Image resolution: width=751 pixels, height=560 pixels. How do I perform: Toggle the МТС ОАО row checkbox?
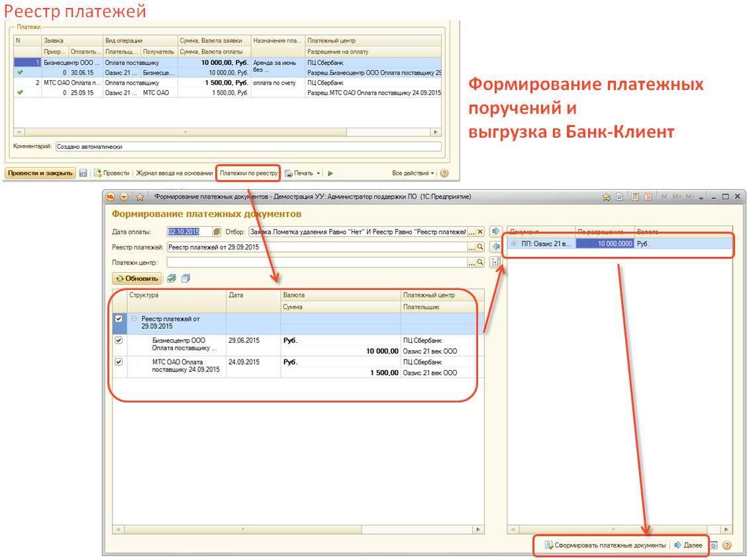[x=119, y=362]
